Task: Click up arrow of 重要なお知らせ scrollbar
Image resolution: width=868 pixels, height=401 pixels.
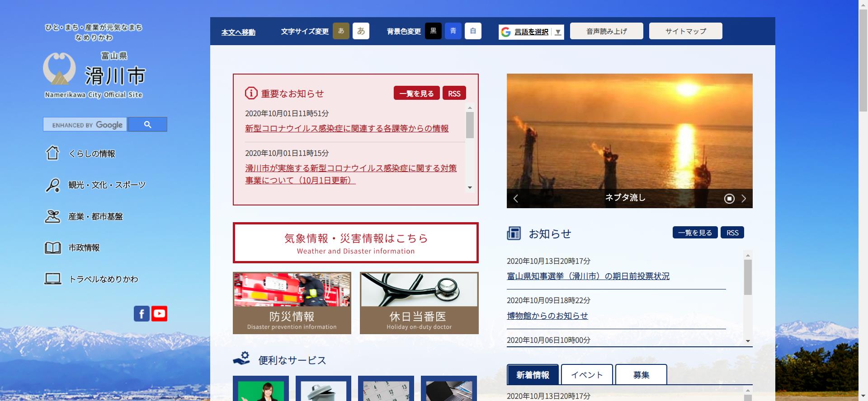Action: pyautogui.click(x=470, y=108)
